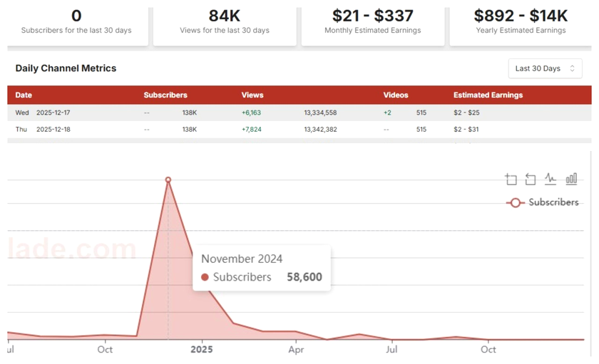This screenshot has height=364, width=599.
Task: Click the Subscribers column header in table
Action: click(165, 95)
